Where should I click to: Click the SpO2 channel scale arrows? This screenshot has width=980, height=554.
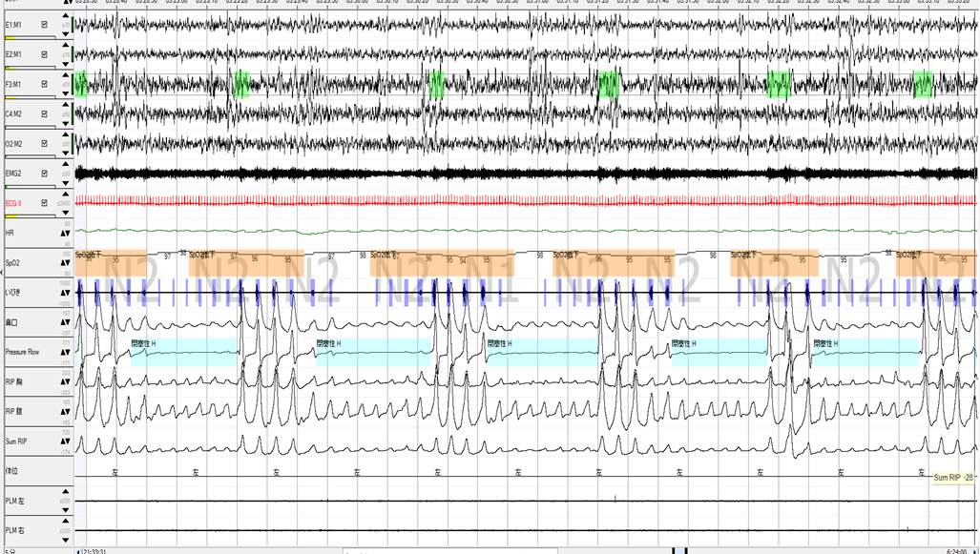pyautogui.click(x=65, y=262)
